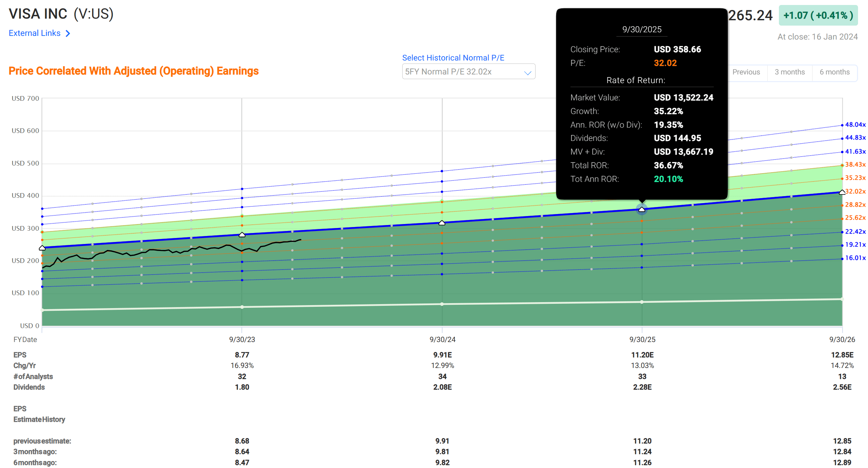Click the white dividend line dot at 9/30/24
Screen dimensions: 868x468
pyautogui.click(x=442, y=304)
